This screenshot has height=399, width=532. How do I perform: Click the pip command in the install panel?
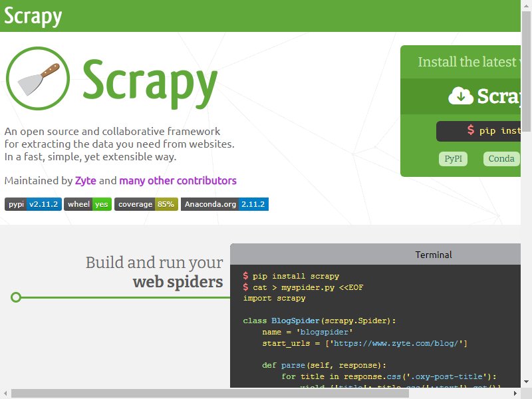click(479, 131)
